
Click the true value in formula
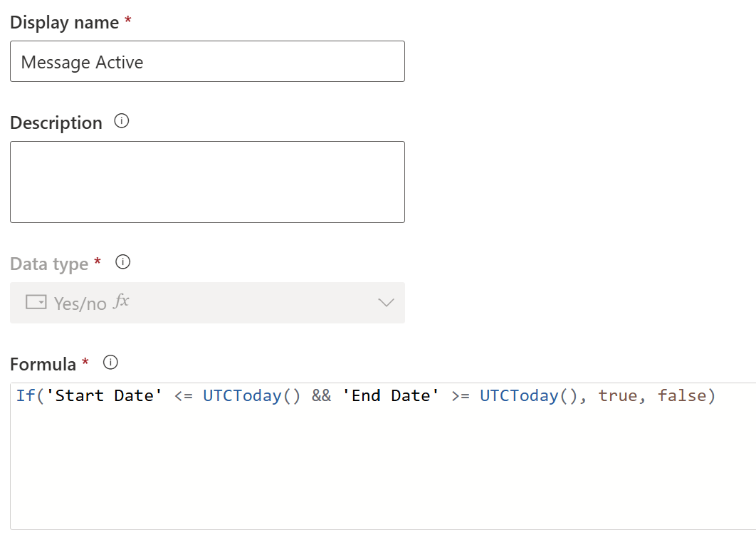coord(617,395)
